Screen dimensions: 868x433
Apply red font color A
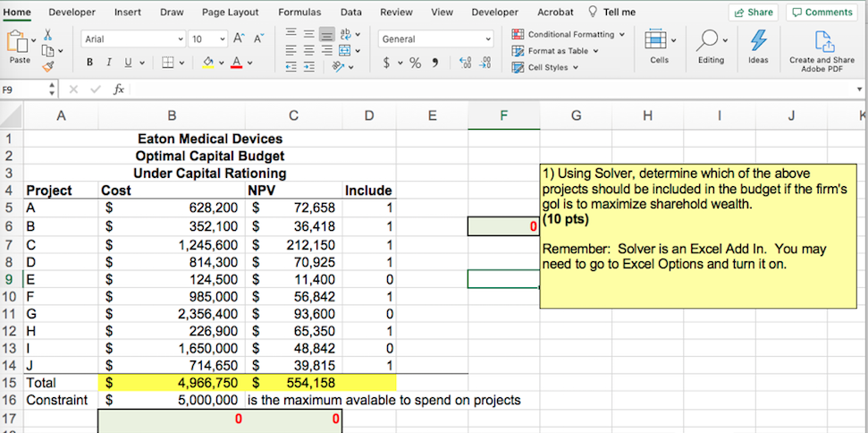point(236,63)
